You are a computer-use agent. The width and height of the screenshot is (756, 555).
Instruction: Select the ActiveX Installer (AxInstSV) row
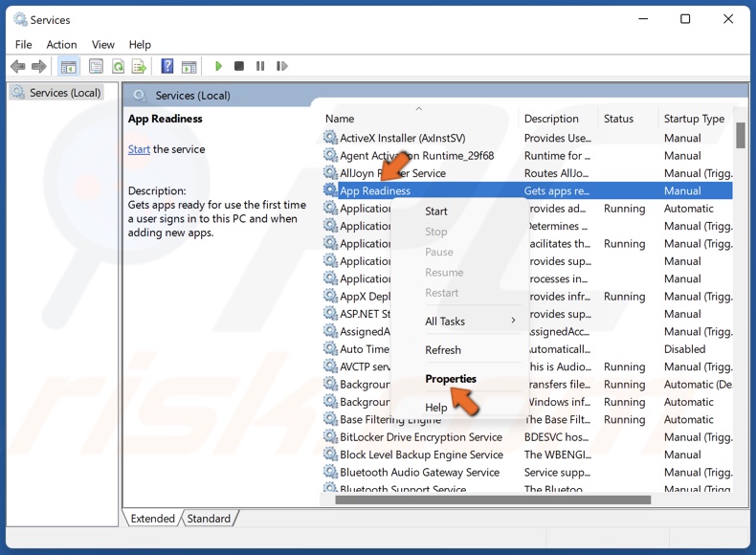[x=527, y=138]
